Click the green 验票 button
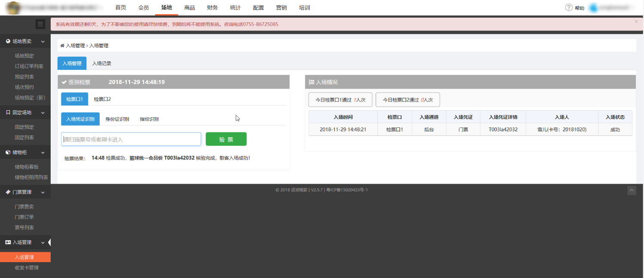 (226, 139)
